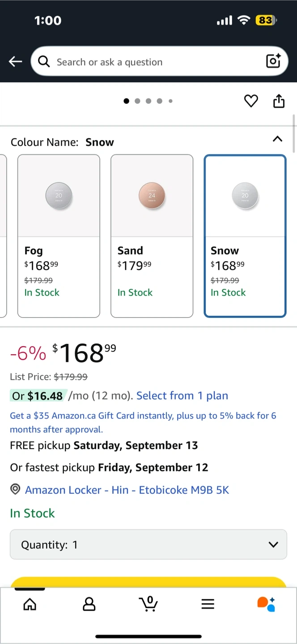Open the hamburger menu tab
The width and height of the screenshot is (297, 644).
tap(208, 604)
